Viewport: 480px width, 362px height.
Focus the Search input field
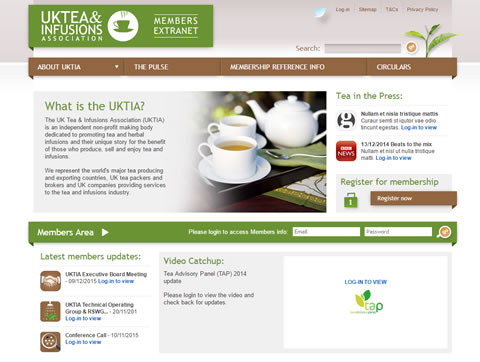(x=363, y=48)
